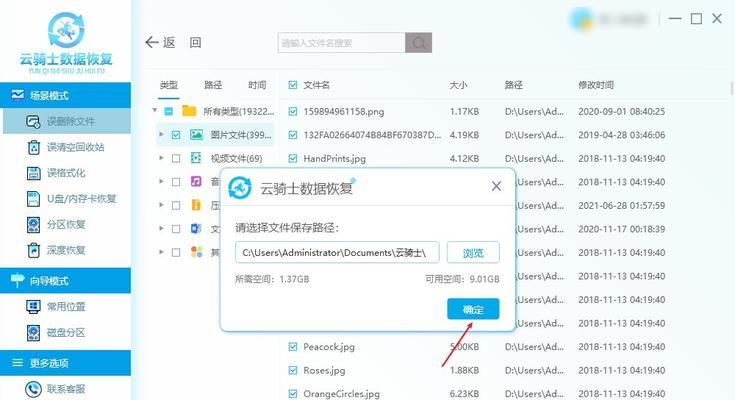Click the 图片文件 picture icon
The height and width of the screenshot is (400, 735).
(196, 135)
